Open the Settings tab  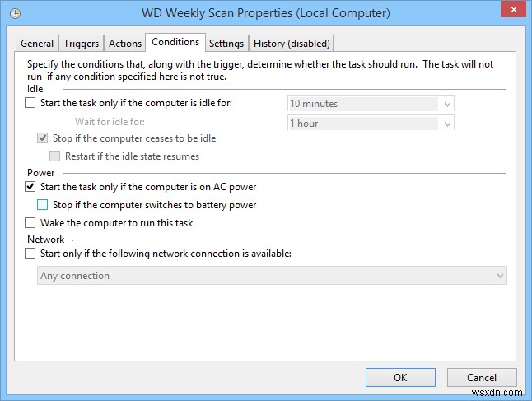click(x=226, y=44)
